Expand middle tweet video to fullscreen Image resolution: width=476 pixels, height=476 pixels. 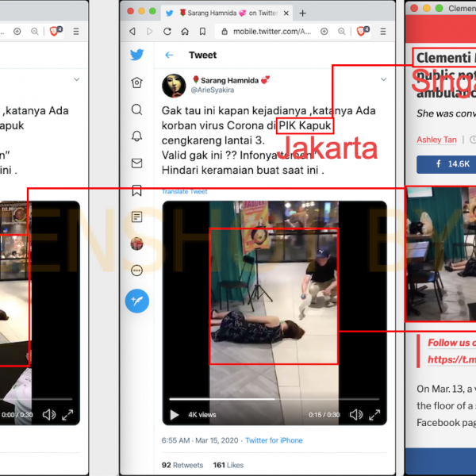[x=374, y=415]
